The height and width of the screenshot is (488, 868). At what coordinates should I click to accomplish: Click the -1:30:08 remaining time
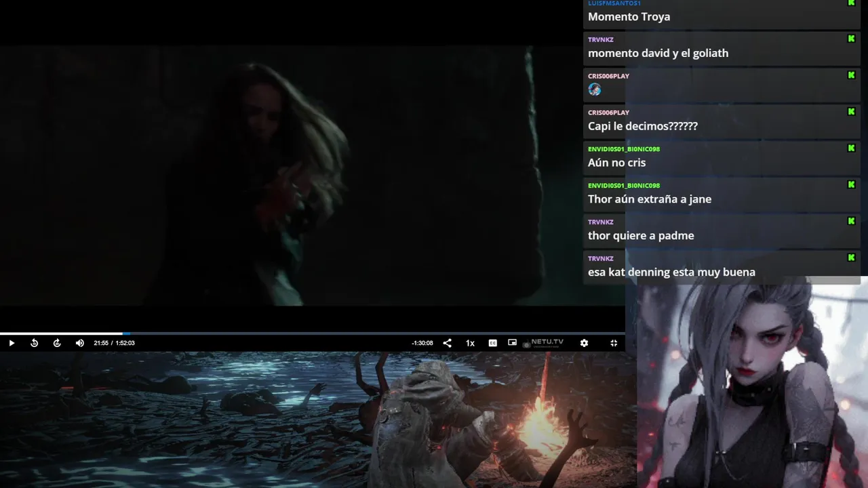(422, 343)
